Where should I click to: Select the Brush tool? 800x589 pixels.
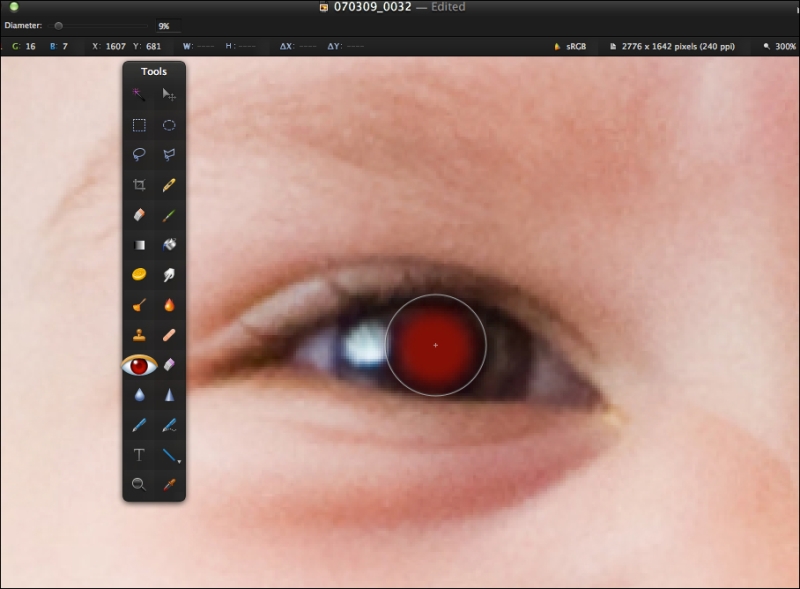pyautogui.click(x=169, y=215)
